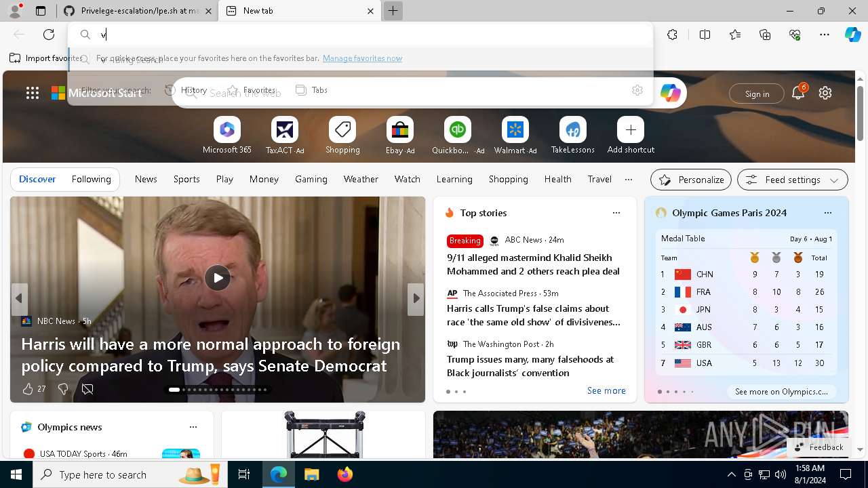Open browser Extensions icon
This screenshot has width=868, height=488.
point(672,35)
